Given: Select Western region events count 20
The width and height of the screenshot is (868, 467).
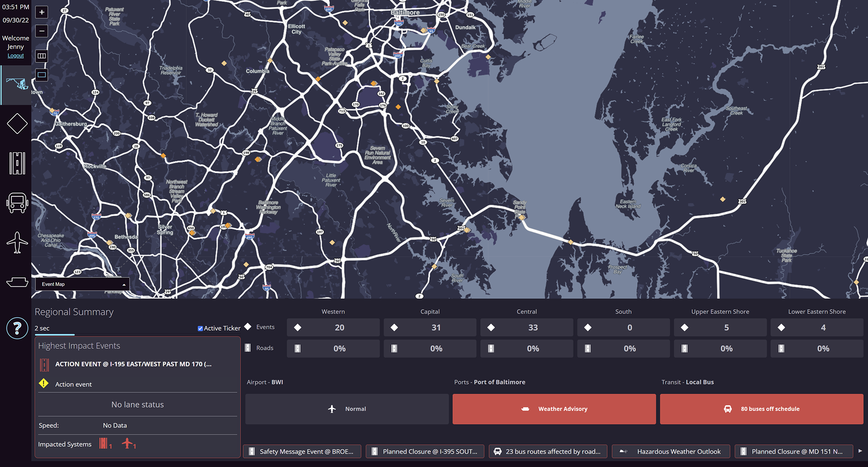Looking at the screenshot, I should [x=333, y=327].
